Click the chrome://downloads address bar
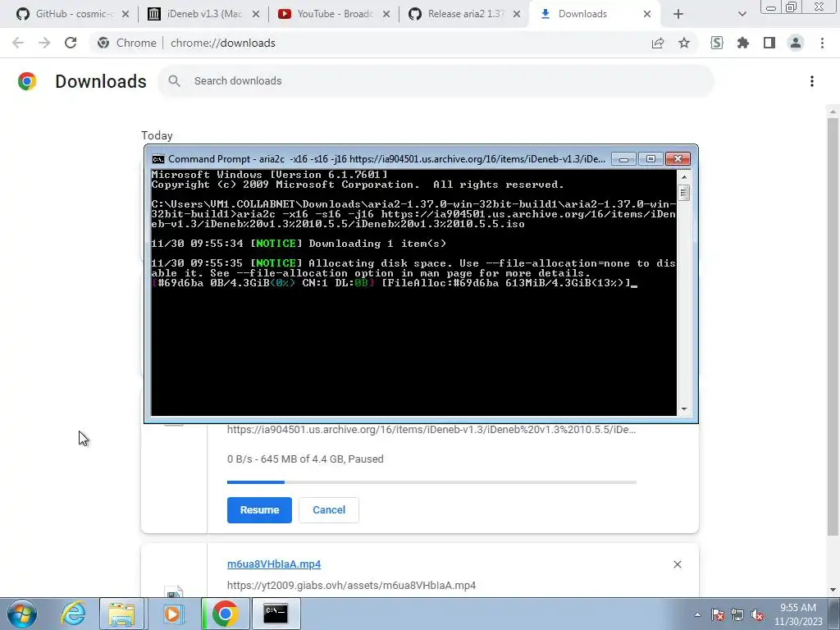The height and width of the screenshot is (630, 840). click(x=223, y=43)
